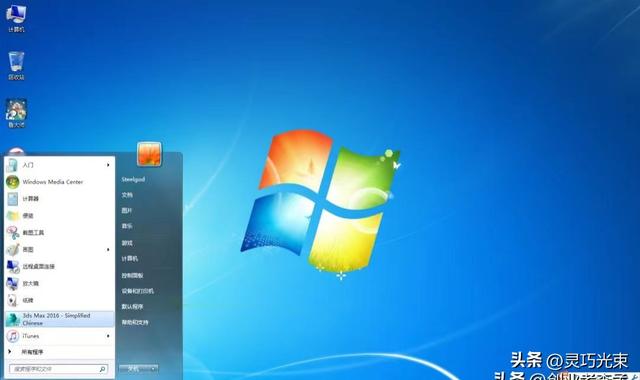Open 图片 pictures in Start menu
This screenshot has height=380, width=640.
click(127, 211)
